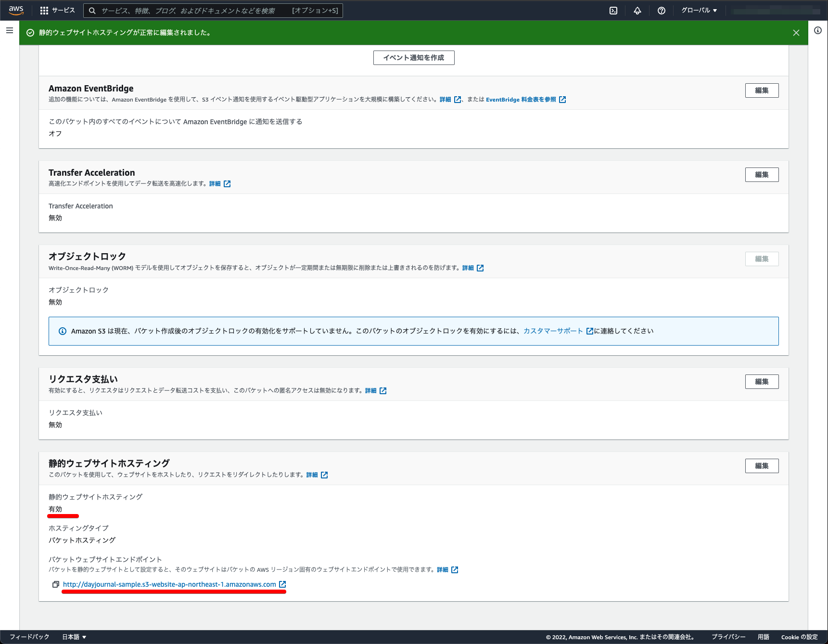Click external icon by Requester Pays details
The height and width of the screenshot is (644, 828).
pos(383,391)
